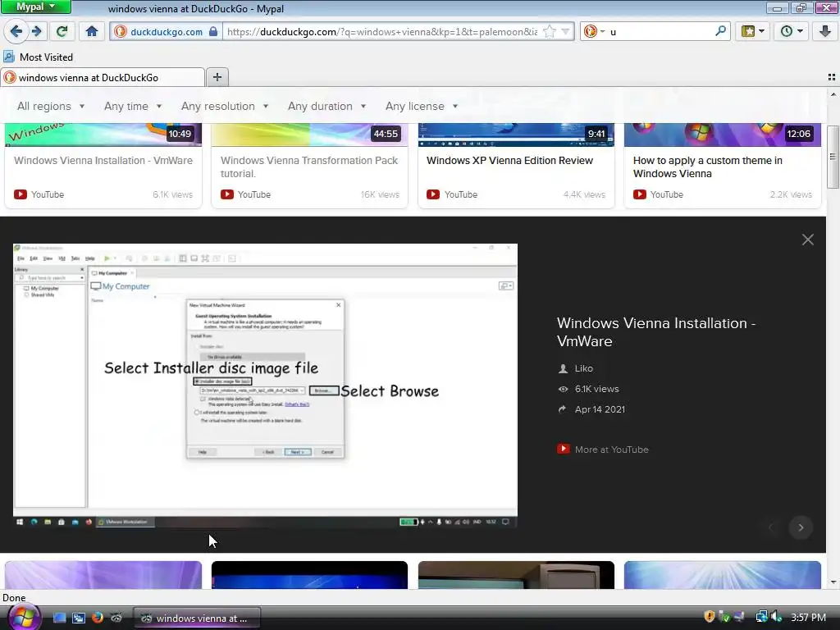Go back to the previous page
Screen dimensions: 840x630
click(x=16, y=32)
